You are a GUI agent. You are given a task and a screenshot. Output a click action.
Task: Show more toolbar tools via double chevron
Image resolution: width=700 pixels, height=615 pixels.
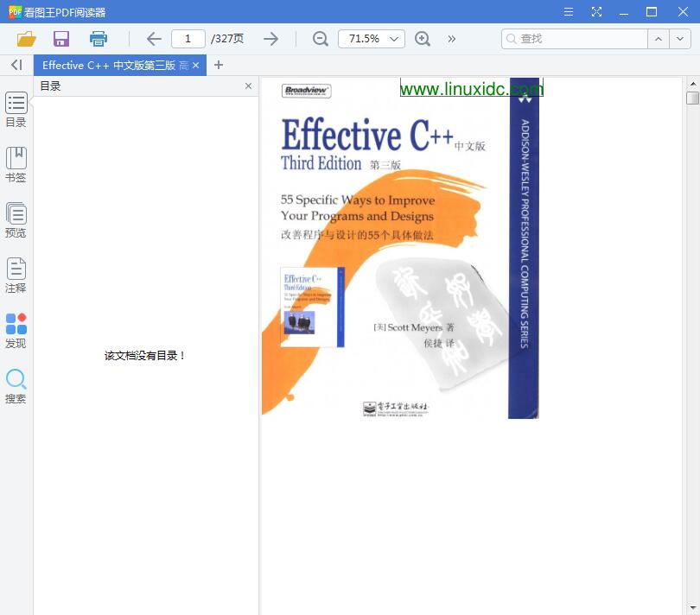point(452,39)
